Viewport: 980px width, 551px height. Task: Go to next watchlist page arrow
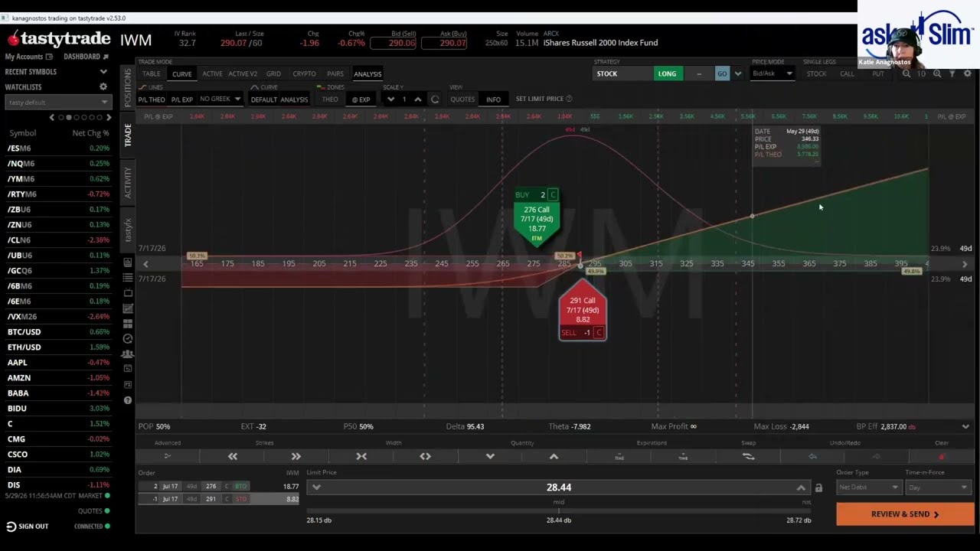(109, 117)
